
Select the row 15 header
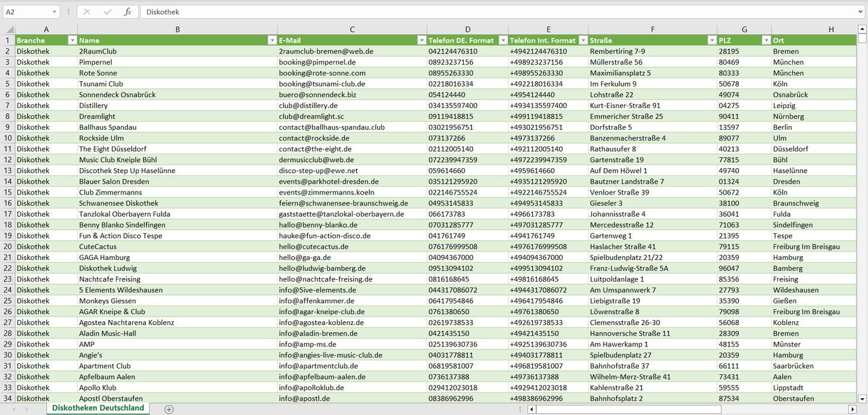(x=8, y=192)
